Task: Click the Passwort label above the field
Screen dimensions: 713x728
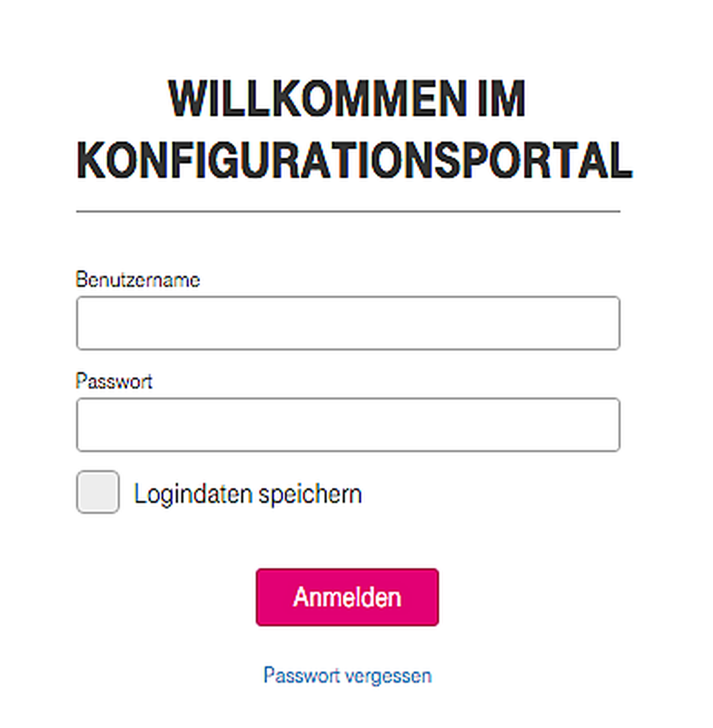Action: tap(114, 381)
